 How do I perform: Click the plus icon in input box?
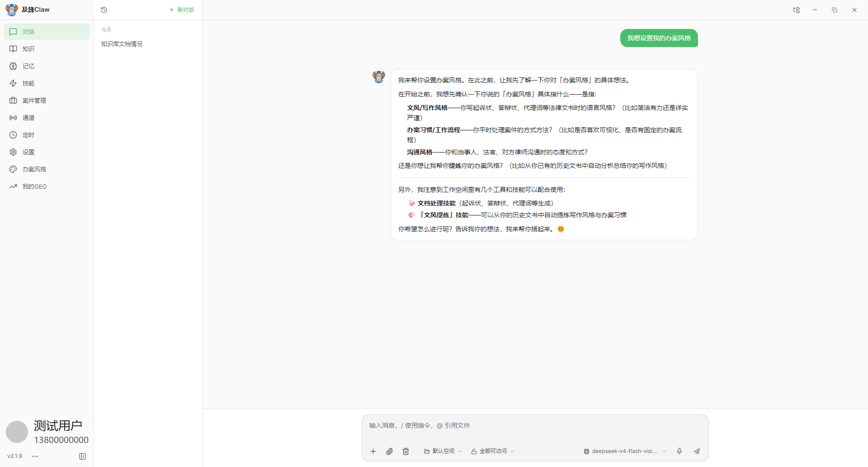[x=373, y=451]
